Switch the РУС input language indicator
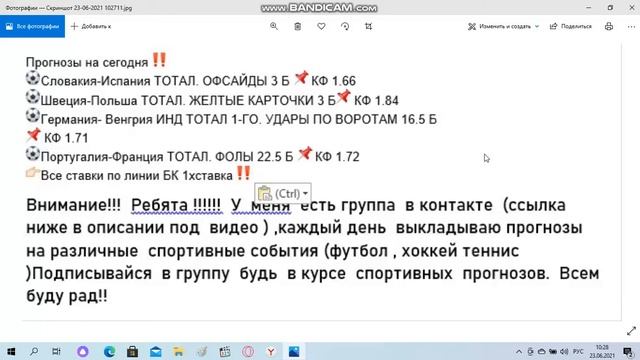The width and height of the screenshot is (640, 360). click(578, 351)
